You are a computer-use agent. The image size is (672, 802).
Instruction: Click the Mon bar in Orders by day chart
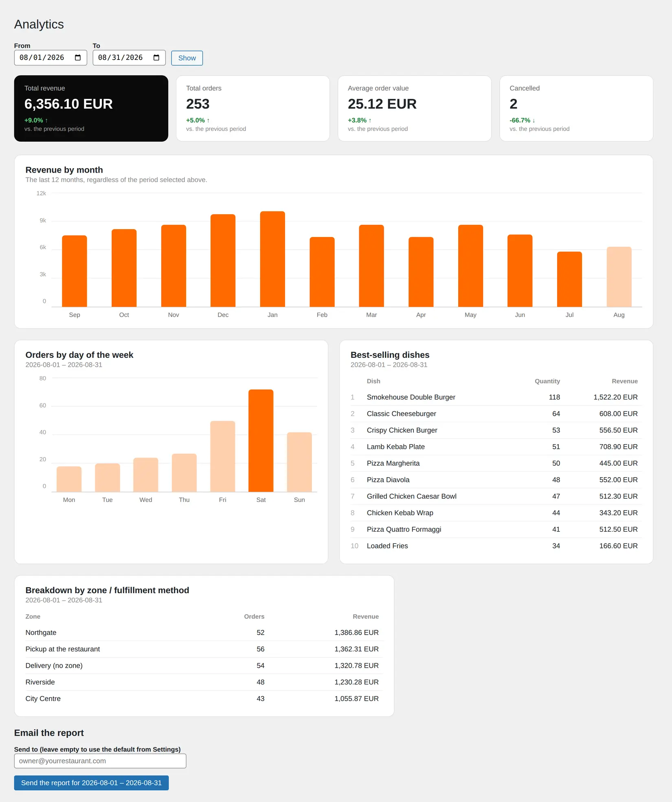[x=69, y=479]
